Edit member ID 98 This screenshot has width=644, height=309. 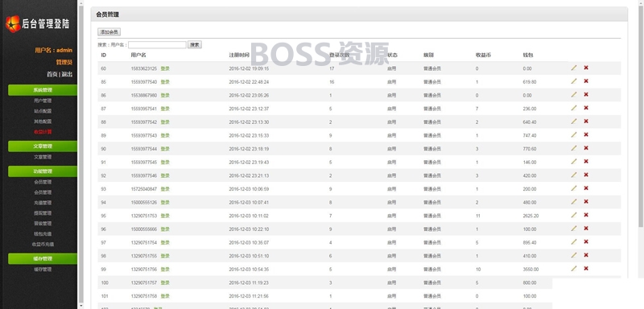tap(574, 255)
